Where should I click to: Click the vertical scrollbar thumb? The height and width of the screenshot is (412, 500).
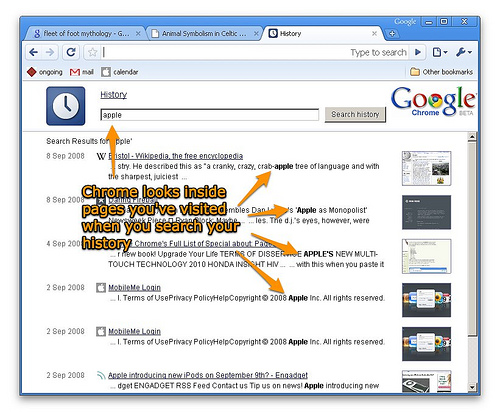[472, 238]
